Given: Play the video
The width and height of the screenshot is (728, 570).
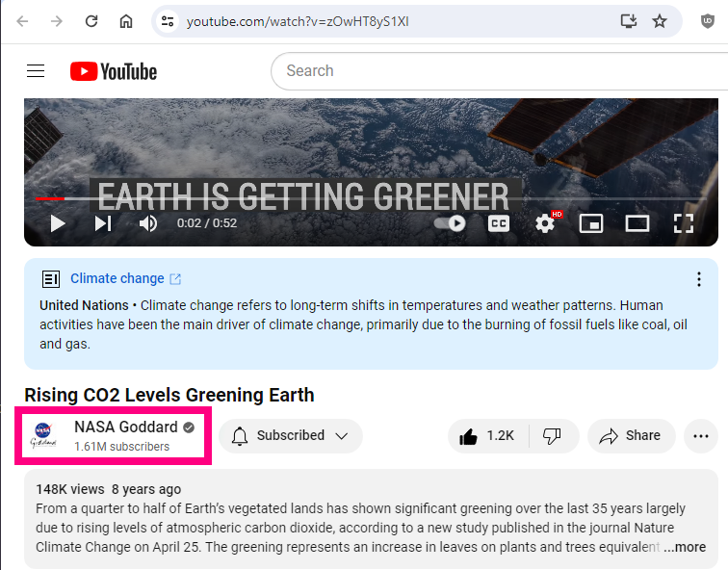Looking at the screenshot, I should 58,223.
